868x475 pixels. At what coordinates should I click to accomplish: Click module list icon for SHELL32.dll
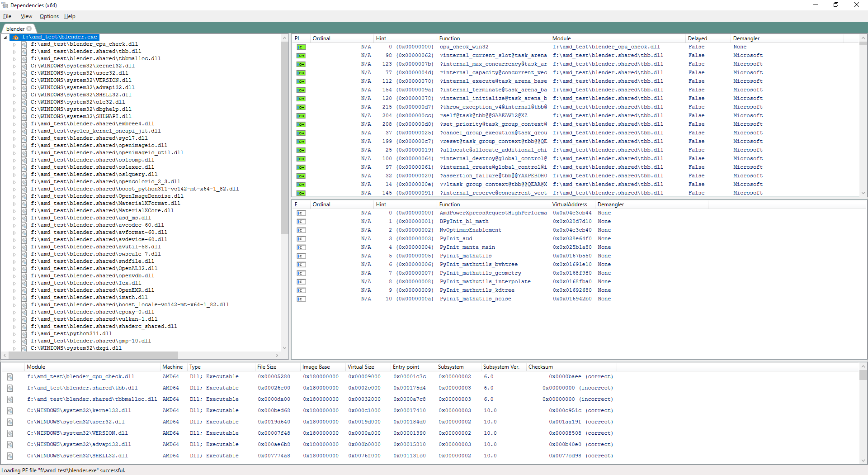coord(10,456)
